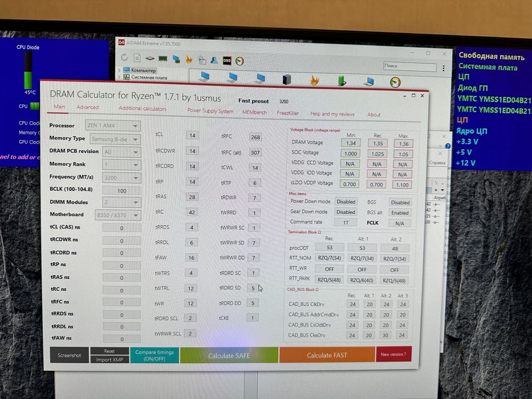Click the Refresh icon in AIDA64 toolbar
Image resolution: width=532 pixels, height=399 pixels.
pos(124,58)
